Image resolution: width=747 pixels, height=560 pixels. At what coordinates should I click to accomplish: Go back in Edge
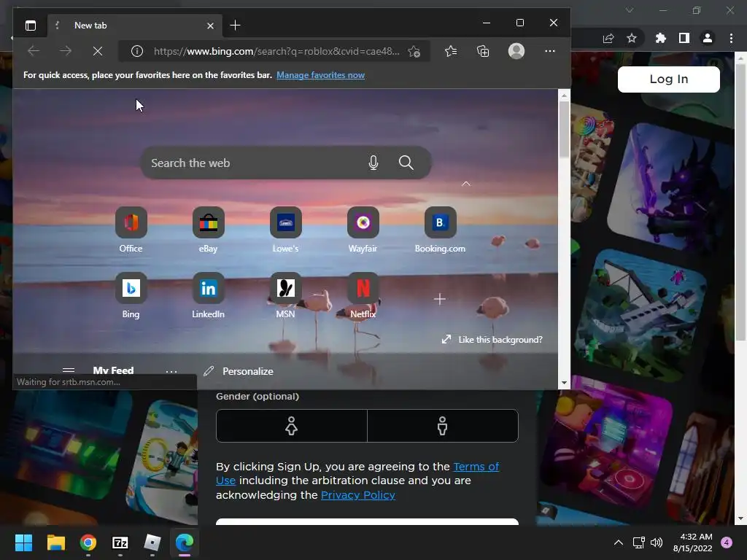tap(34, 51)
